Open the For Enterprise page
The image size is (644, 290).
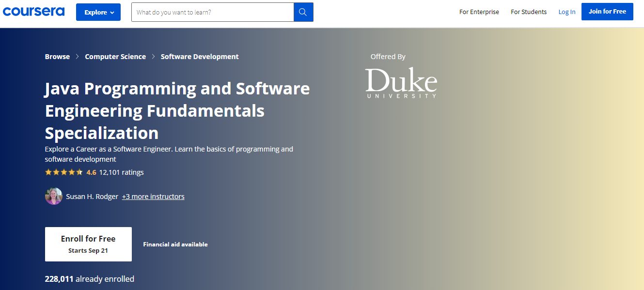point(479,12)
